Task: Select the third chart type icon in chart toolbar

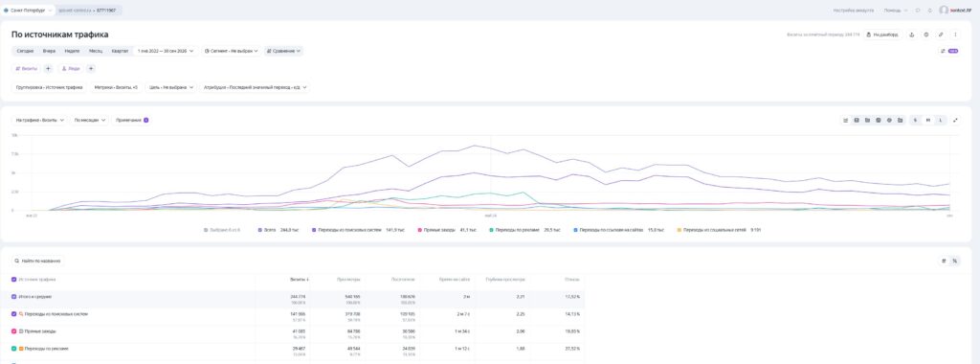Action: (867, 120)
